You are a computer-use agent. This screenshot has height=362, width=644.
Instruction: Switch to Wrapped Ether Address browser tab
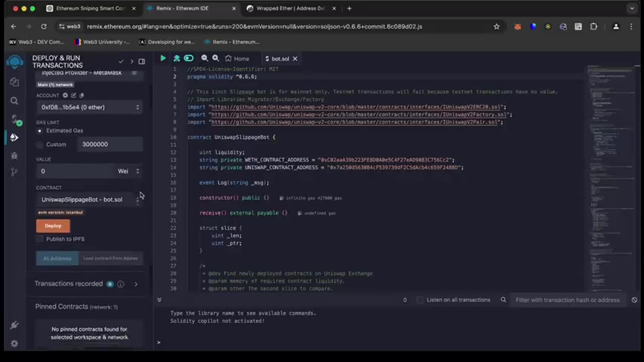click(291, 9)
